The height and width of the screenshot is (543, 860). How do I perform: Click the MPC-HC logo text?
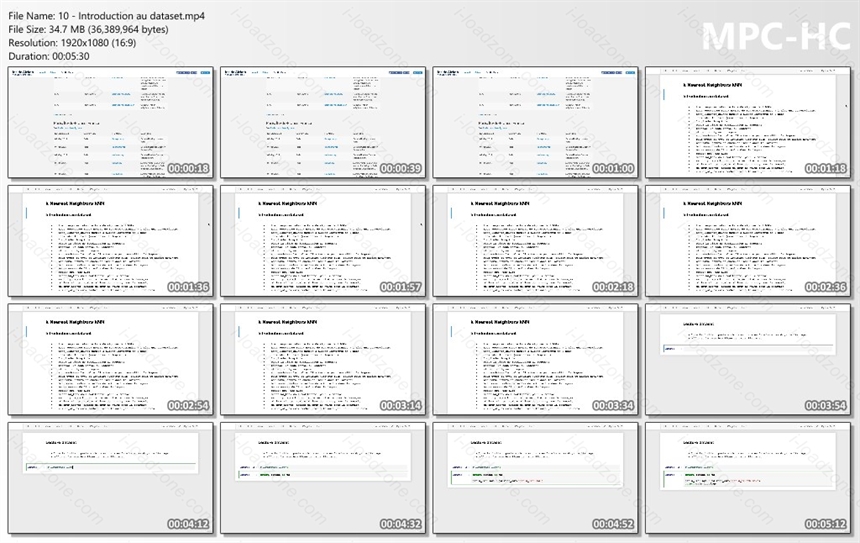tap(776, 36)
